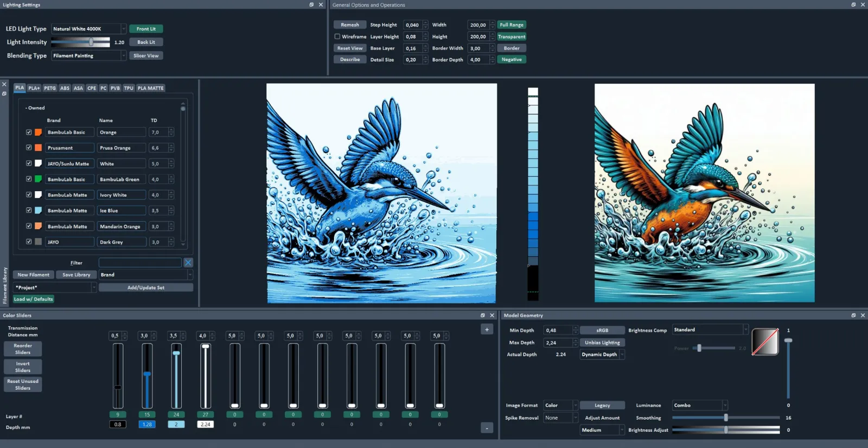Float the Model Geometry panel
868x448 pixels.
853,316
